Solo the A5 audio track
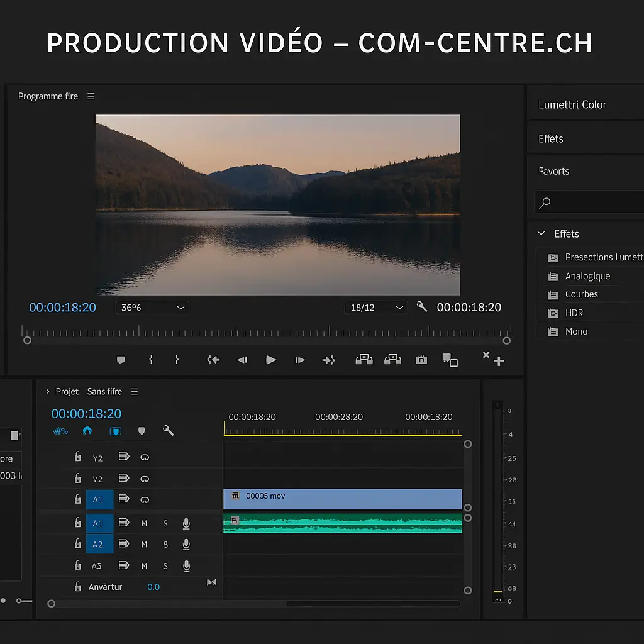The image size is (644, 644). click(165, 566)
